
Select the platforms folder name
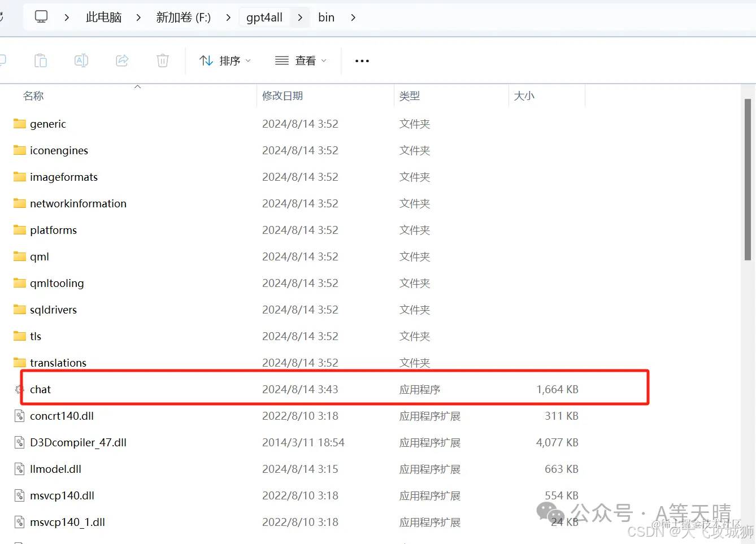tap(54, 230)
